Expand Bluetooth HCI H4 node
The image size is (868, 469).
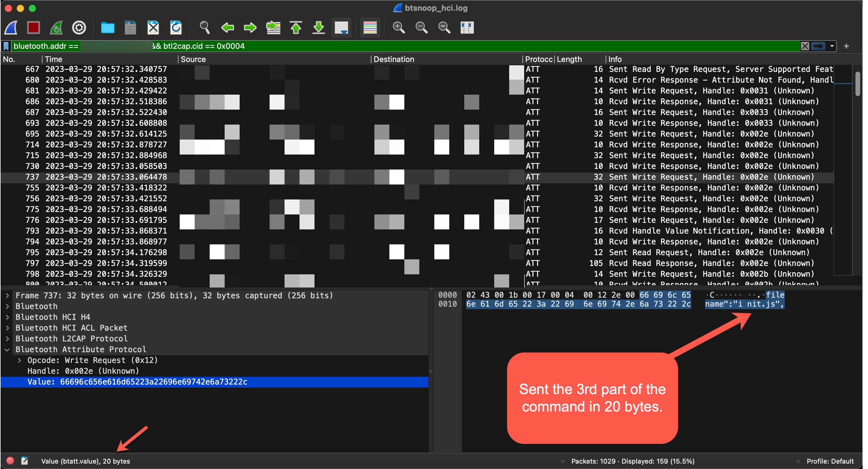(x=7, y=317)
